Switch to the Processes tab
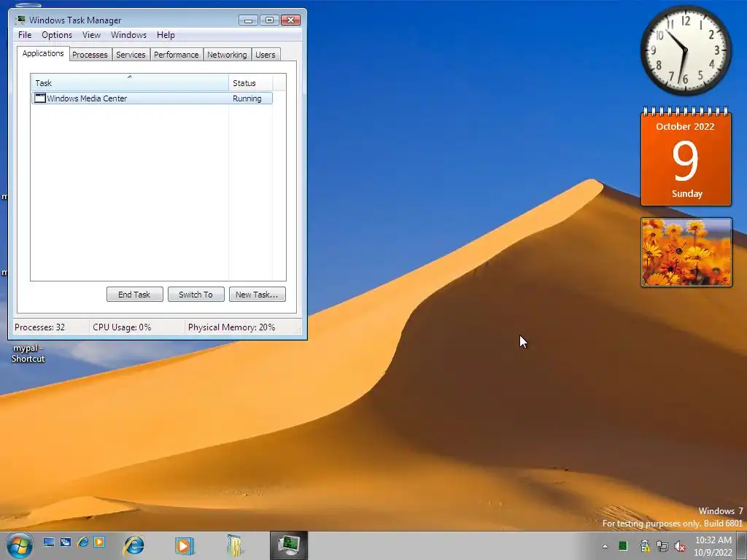The width and height of the screenshot is (747, 560). (x=90, y=55)
